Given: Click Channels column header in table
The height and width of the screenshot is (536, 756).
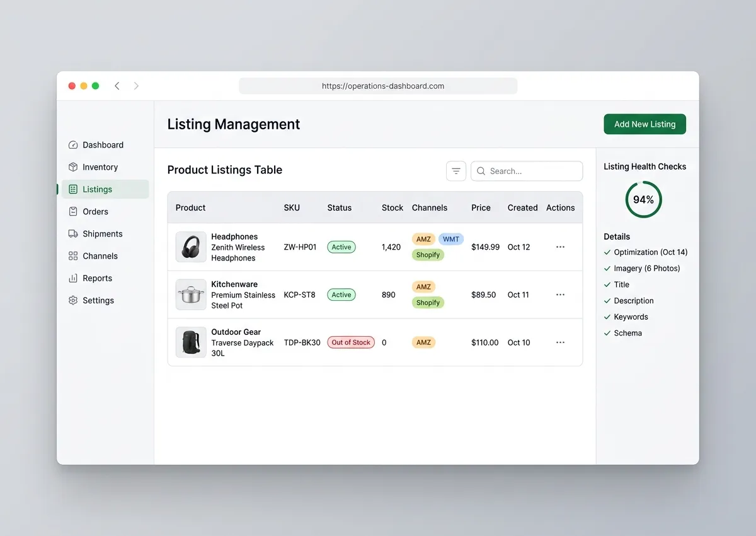Looking at the screenshot, I should [430, 207].
